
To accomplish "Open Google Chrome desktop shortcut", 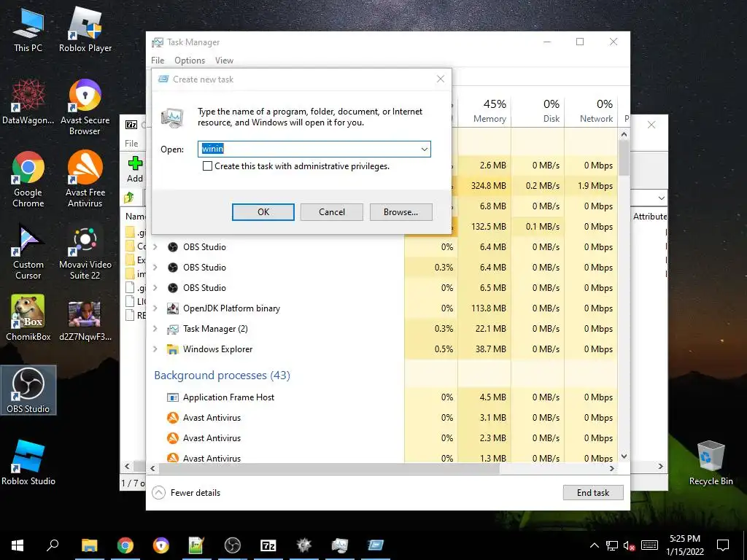I will (28, 180).
